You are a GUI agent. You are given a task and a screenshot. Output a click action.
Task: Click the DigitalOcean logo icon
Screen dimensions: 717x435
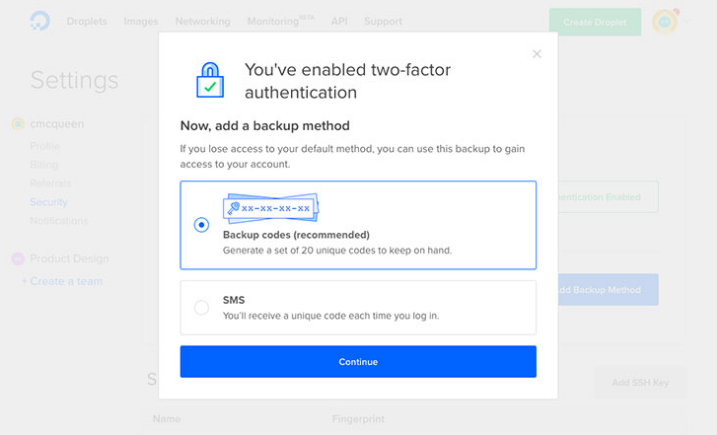tap(40, 21)
